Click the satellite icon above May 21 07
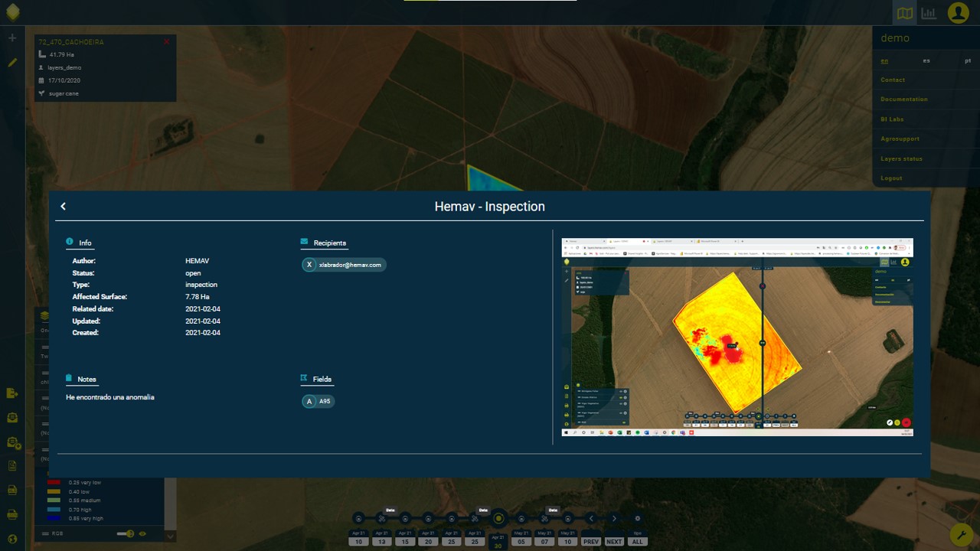Screen dimensions: 980x551 click(544, 518)
